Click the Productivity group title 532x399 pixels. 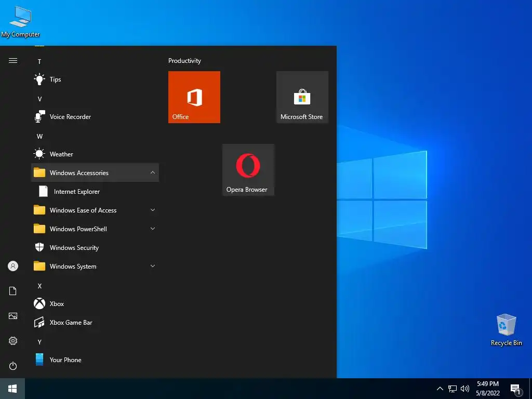(184, 61)
